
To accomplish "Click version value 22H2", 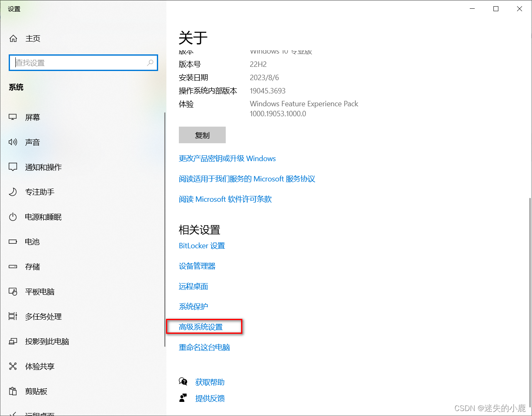I will click(258, 64).
